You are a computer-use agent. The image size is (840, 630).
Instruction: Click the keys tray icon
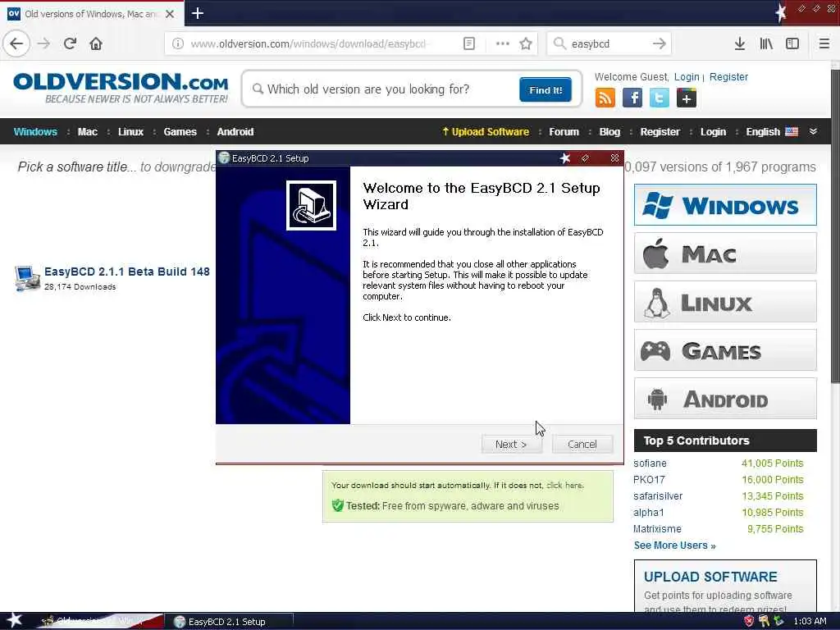(764, 621)
